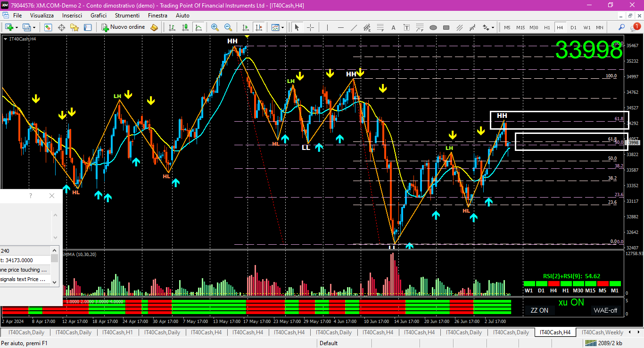Viewport: 644px width, 348px height.
Task: Click the profiles icon
Action: [27, 27]
